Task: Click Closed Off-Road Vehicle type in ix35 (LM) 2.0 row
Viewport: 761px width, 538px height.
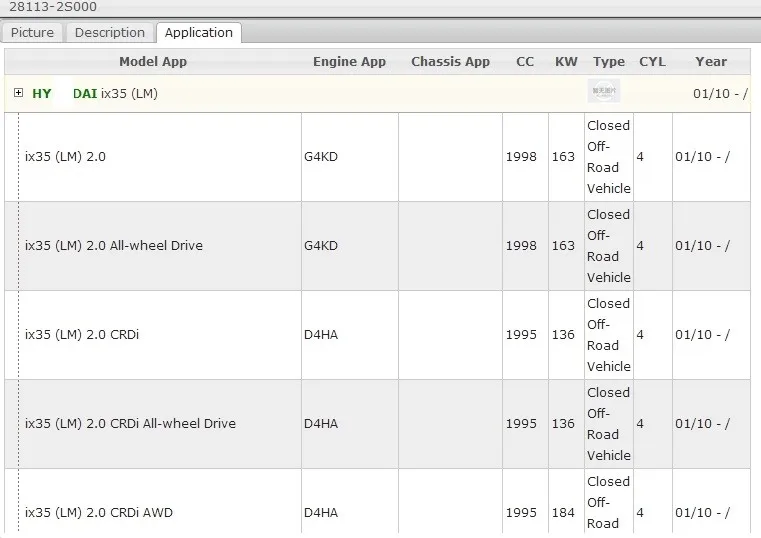Action: [609, 157]
